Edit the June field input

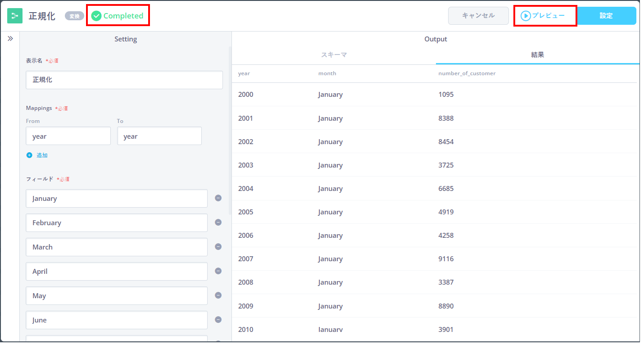point(117,320)
